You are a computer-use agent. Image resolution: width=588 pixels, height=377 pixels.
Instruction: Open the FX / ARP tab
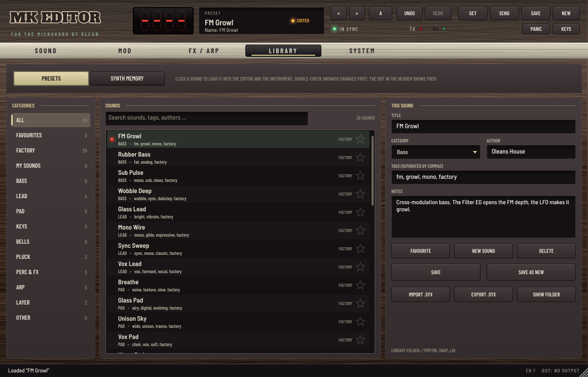[204, 51]
